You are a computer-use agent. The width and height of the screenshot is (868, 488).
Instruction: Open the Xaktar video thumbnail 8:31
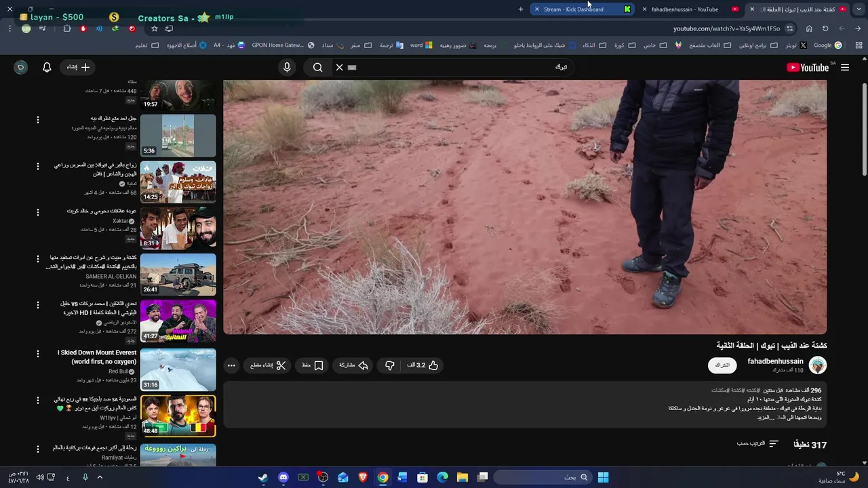pos(178,228)
